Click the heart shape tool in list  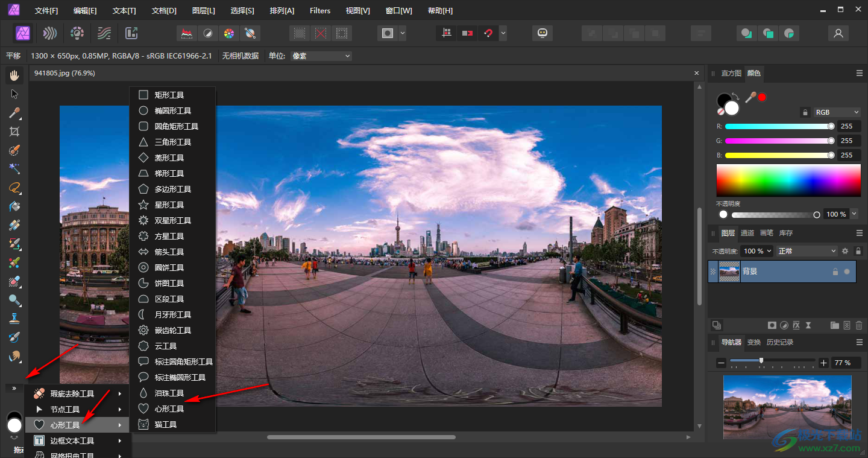169,409
